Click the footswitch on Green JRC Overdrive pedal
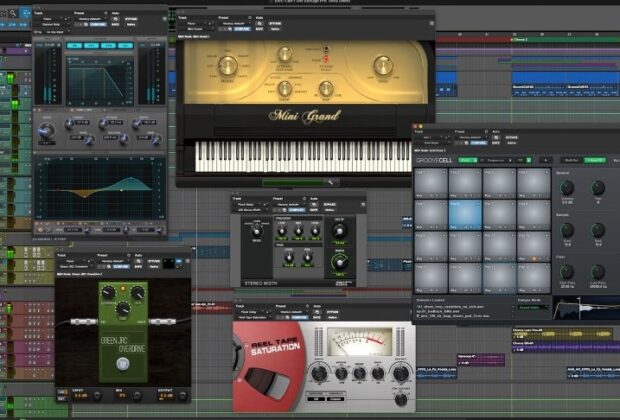 click(x=123, y=363)
